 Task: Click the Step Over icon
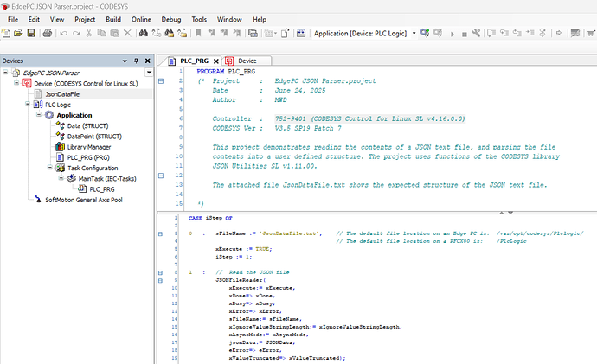491,33
